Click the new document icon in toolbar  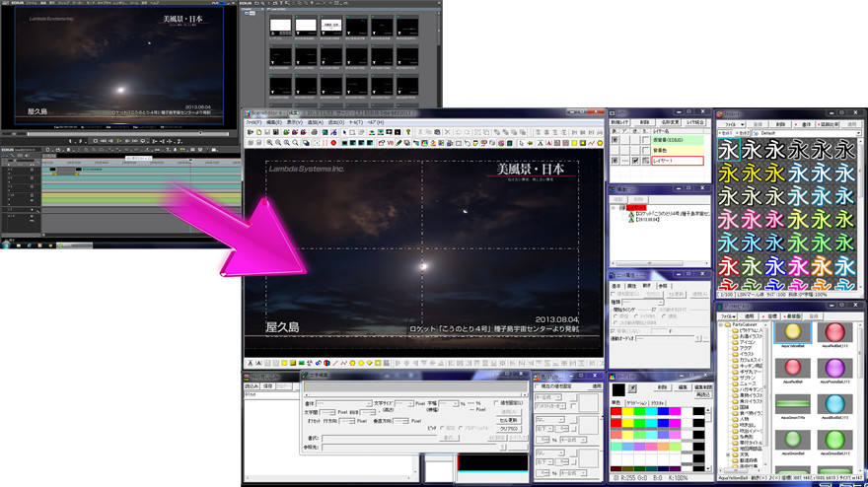click(258, 132)
